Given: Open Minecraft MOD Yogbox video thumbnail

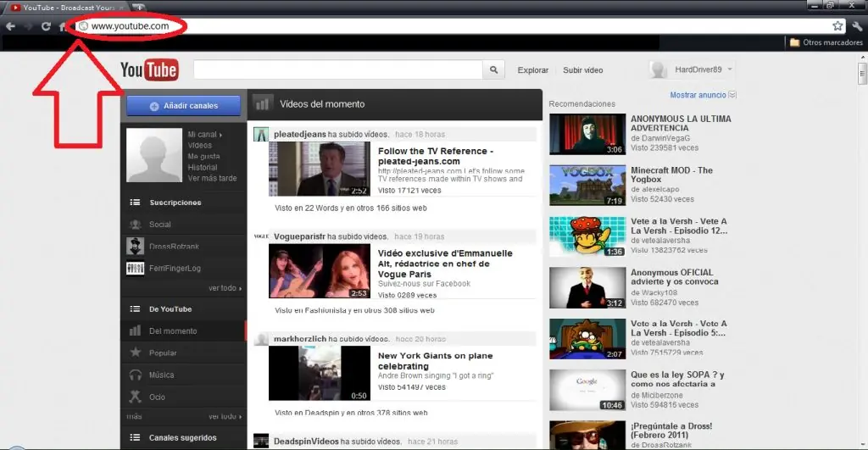Looking at the screenshot, I should click(x=587, y=186).
